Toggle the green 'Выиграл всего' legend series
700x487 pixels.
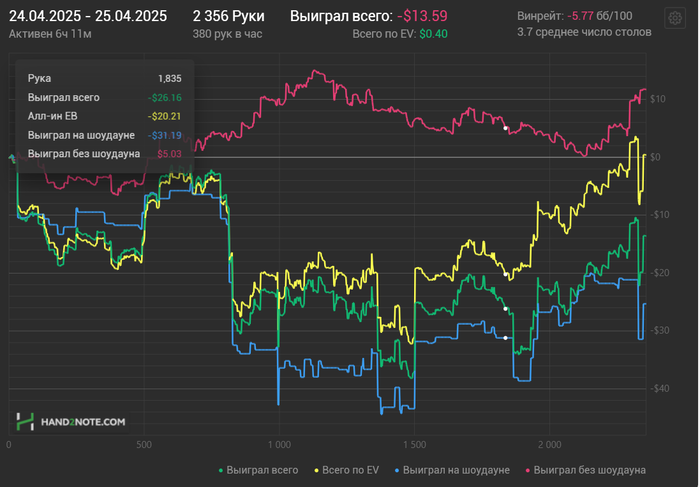262,469
